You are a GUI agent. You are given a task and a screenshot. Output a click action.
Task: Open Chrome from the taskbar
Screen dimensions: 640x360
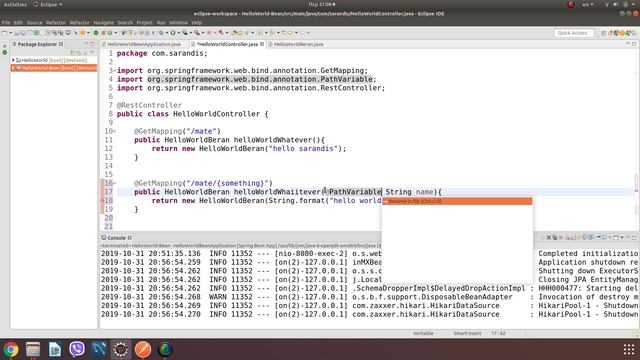[x=11, y=349]
